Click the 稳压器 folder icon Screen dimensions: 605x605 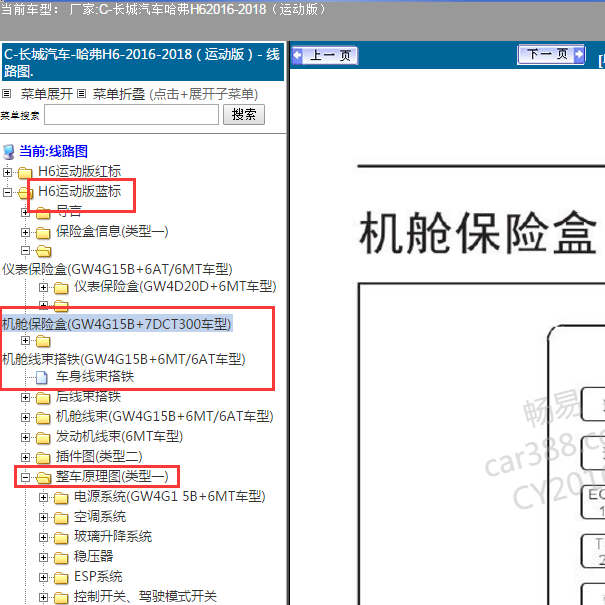[x=61, y=558]
